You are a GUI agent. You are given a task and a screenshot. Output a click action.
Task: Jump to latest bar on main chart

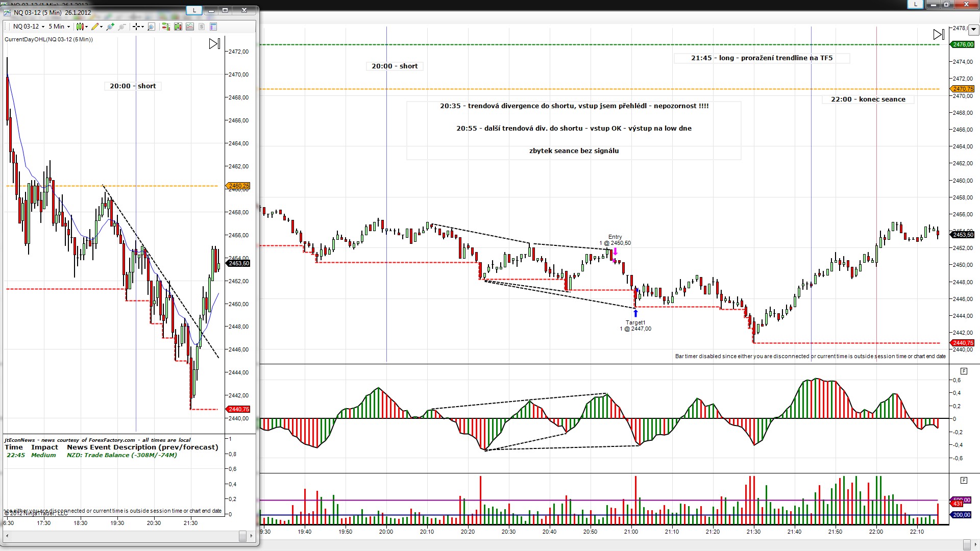coord(939,35)
